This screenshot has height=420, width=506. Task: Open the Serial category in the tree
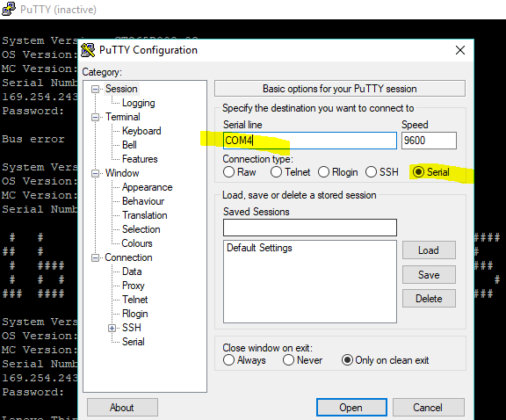(x=134, y=342)
